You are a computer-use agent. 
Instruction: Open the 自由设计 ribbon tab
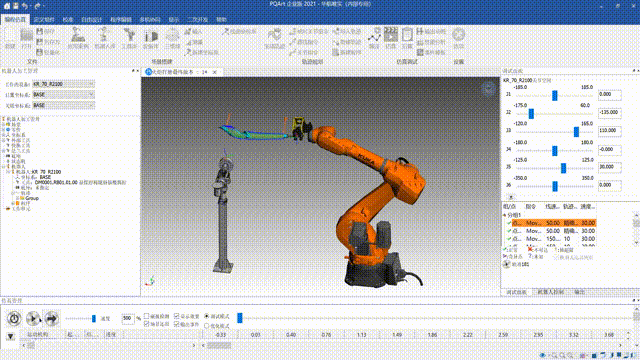91,19
